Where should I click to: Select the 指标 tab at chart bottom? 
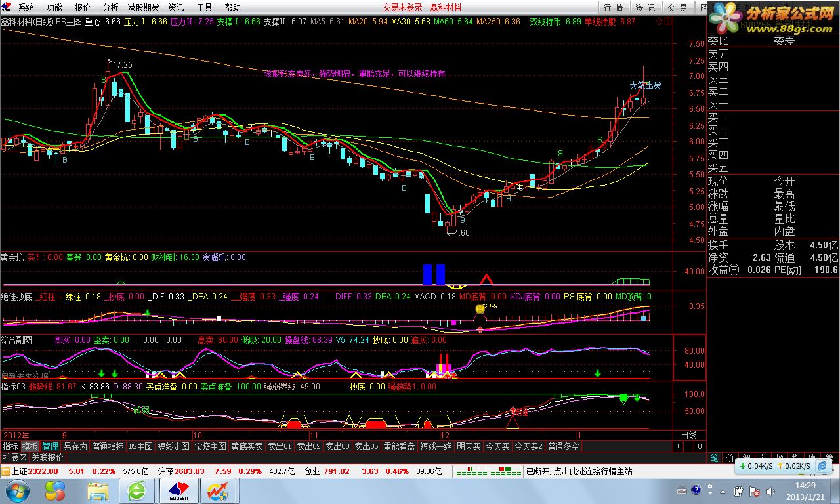tap(10, 446)
